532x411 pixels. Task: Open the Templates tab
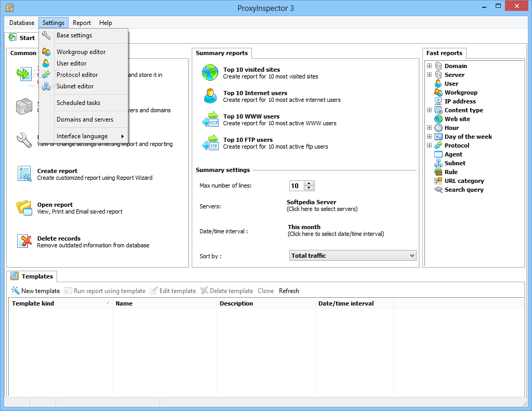(32, 276)
